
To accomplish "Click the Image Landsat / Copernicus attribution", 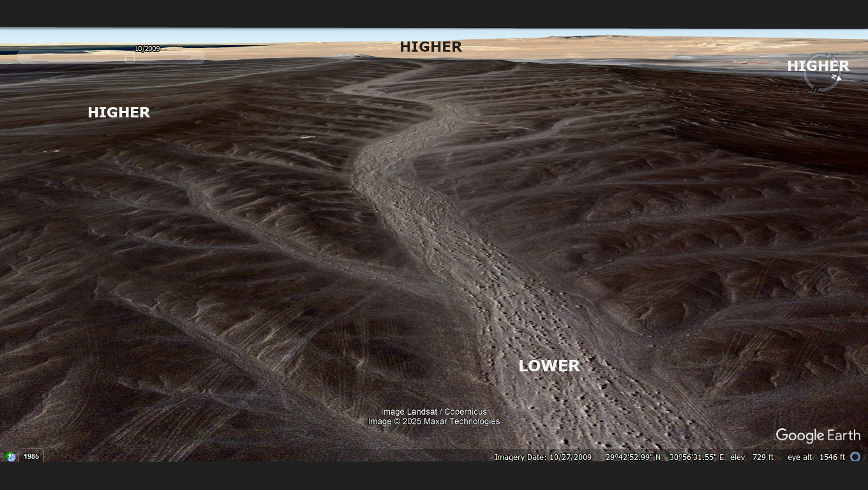I will [434, 412].
